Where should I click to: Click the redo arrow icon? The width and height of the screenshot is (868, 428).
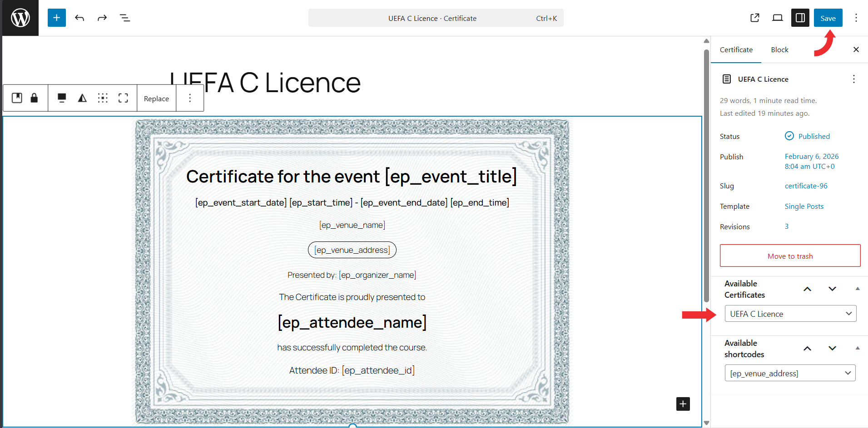point(102,18)
